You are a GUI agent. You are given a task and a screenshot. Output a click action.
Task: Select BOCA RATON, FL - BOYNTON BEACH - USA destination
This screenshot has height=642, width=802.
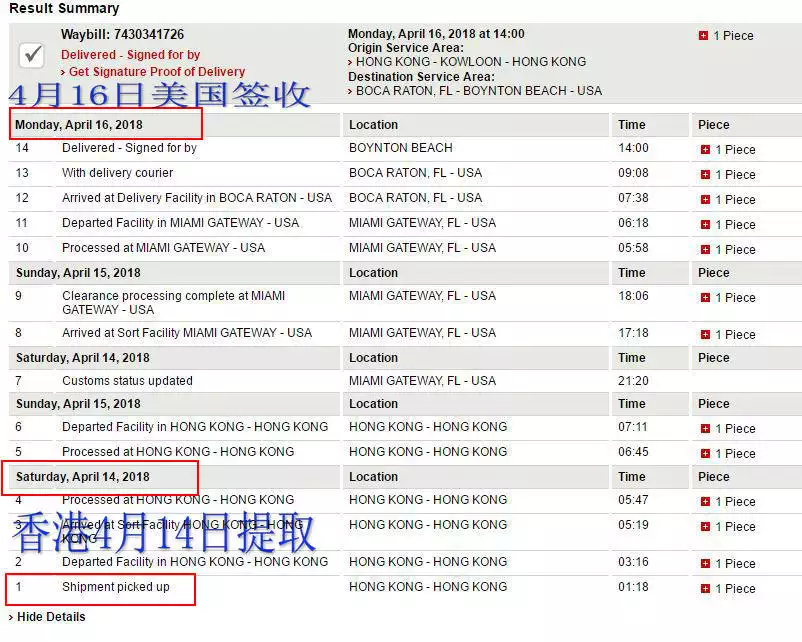[x=479, y=91]
